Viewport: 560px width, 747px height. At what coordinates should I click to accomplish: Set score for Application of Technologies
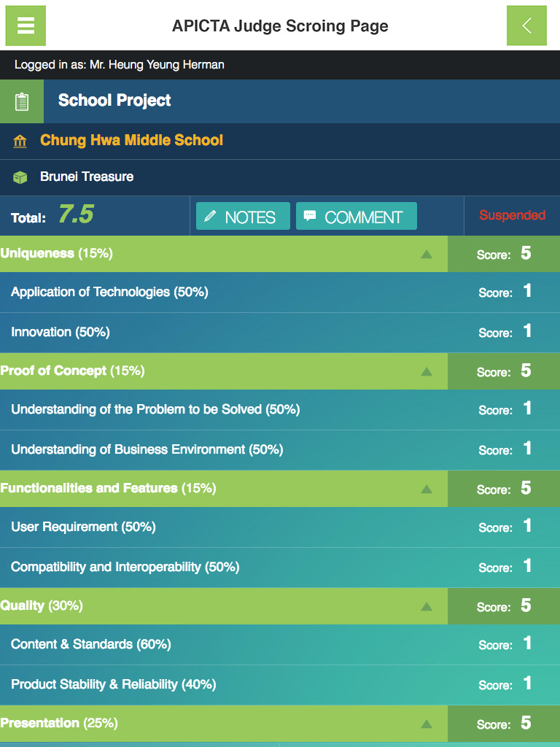pos(505,292)
